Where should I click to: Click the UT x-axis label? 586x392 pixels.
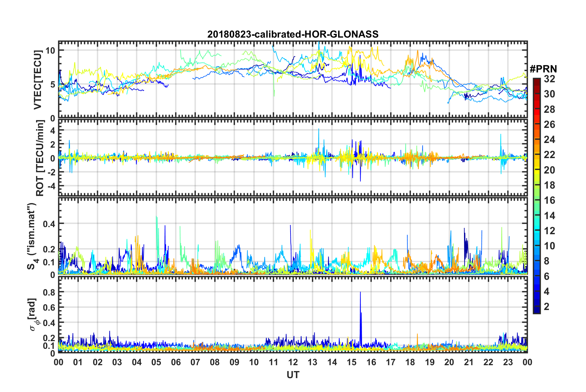293,375
